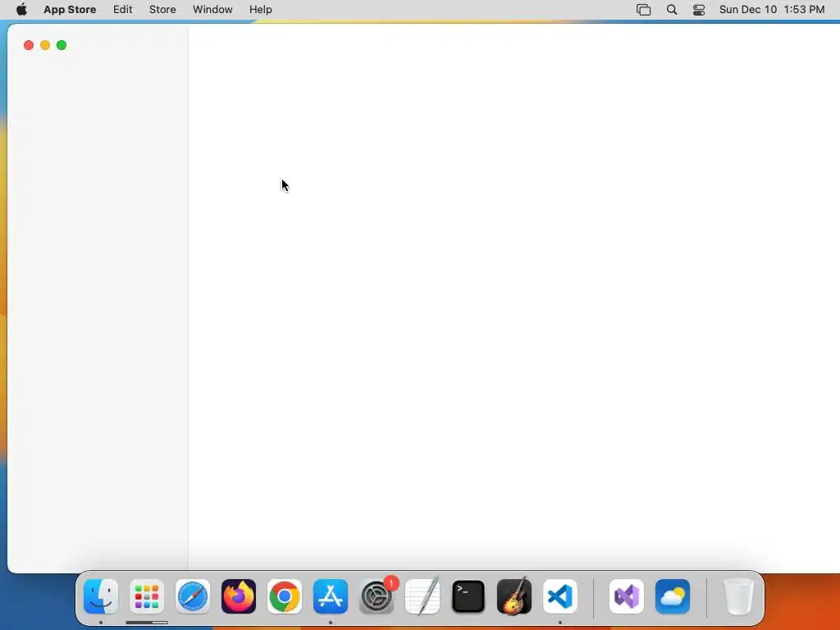Launch Firefox from the Dock
Viewport: 840px width, 630px height.
[x=239, y=596]
